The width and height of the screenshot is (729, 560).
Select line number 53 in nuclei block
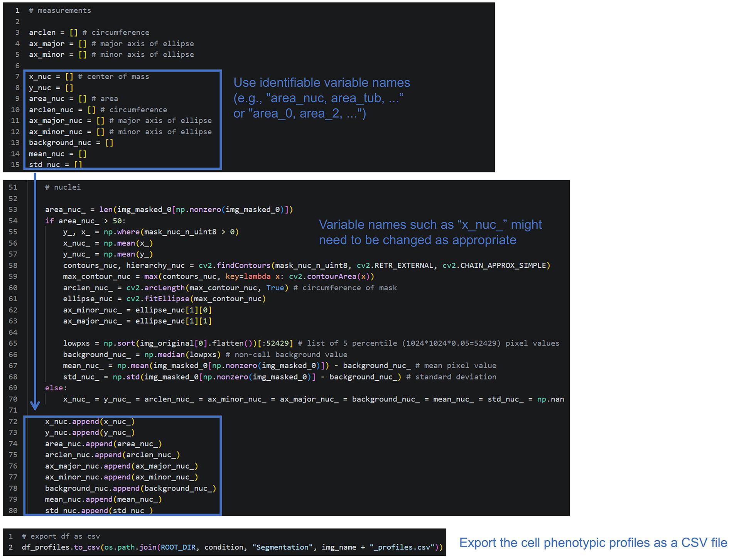[x=13, y=210]
